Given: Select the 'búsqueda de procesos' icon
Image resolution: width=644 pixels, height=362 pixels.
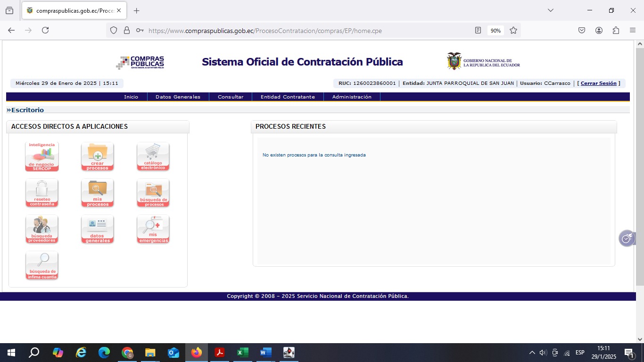Looking at the screenshot, I should (x=153, y=193).
